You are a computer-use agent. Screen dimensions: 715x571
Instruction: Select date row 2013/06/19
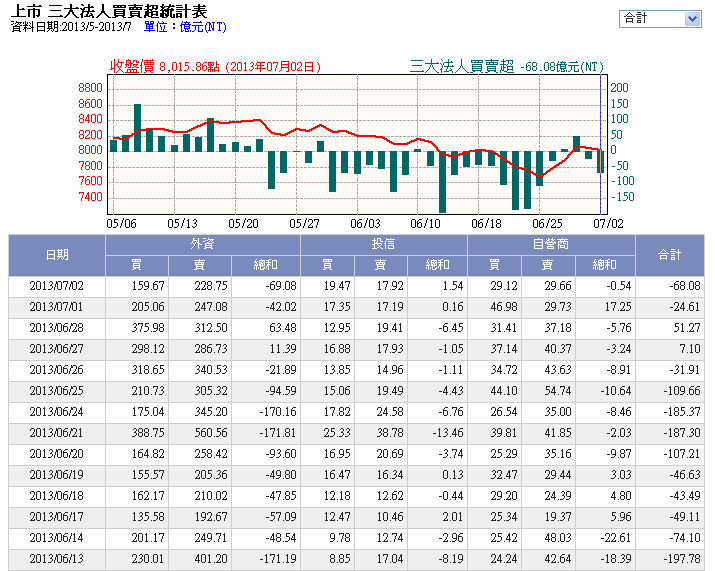tap(356, 475)
